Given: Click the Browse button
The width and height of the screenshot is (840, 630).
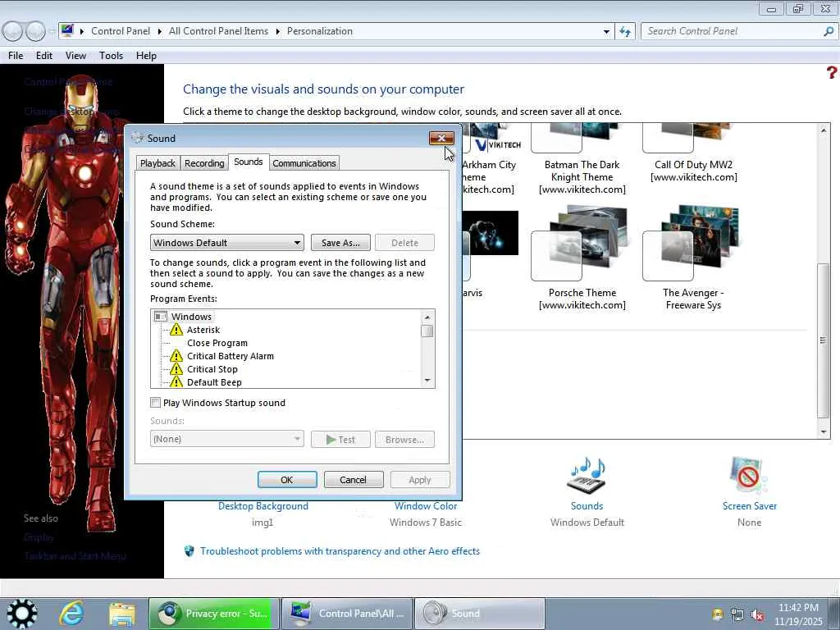Looking at the screenshot, I should pos(404,440).
